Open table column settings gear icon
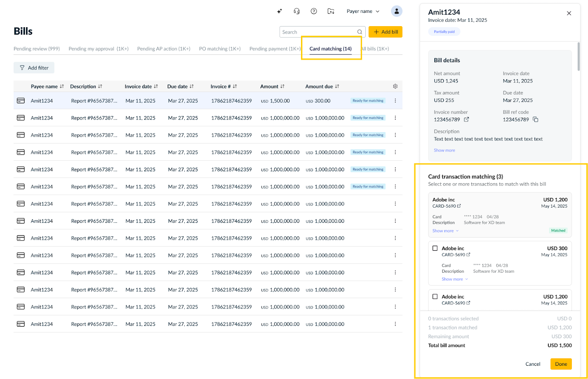Screen dimensions: 588x379 [395, 86]
